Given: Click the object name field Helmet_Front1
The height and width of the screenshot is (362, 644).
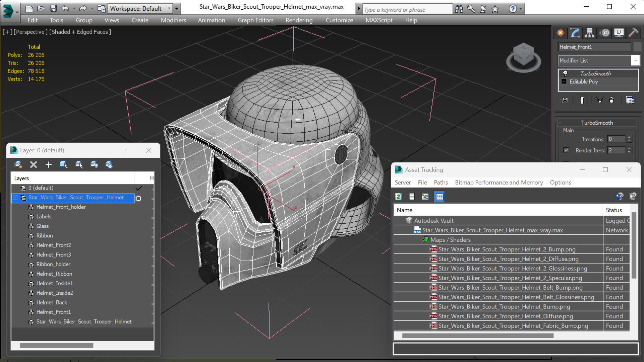Looking at the screenshot, I should [594, 47].
